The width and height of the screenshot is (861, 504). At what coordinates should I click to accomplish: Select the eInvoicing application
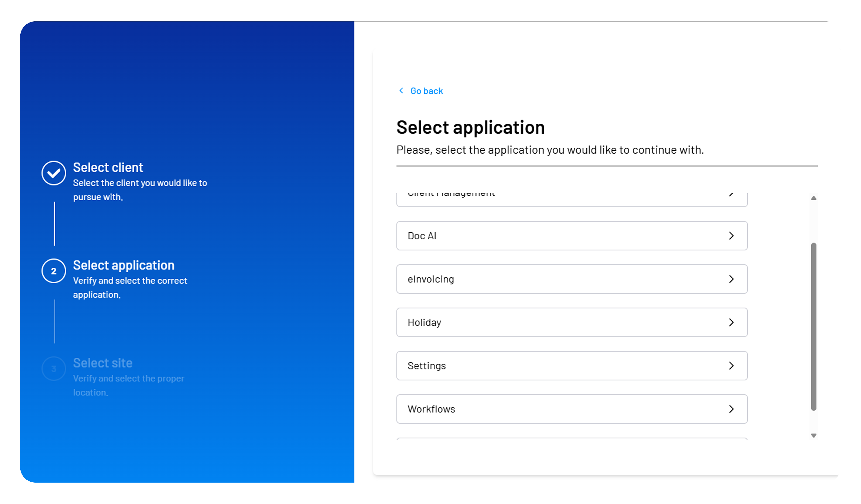pos(572,279)
